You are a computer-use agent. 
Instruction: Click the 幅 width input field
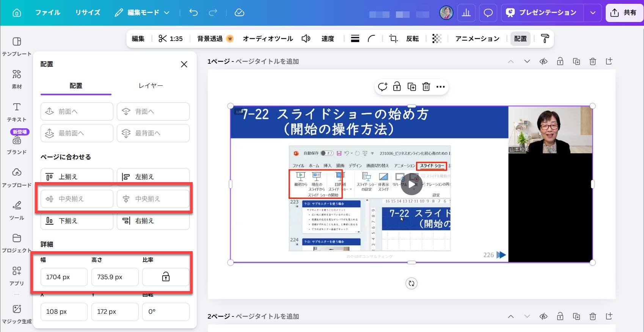tap(64, 277)
